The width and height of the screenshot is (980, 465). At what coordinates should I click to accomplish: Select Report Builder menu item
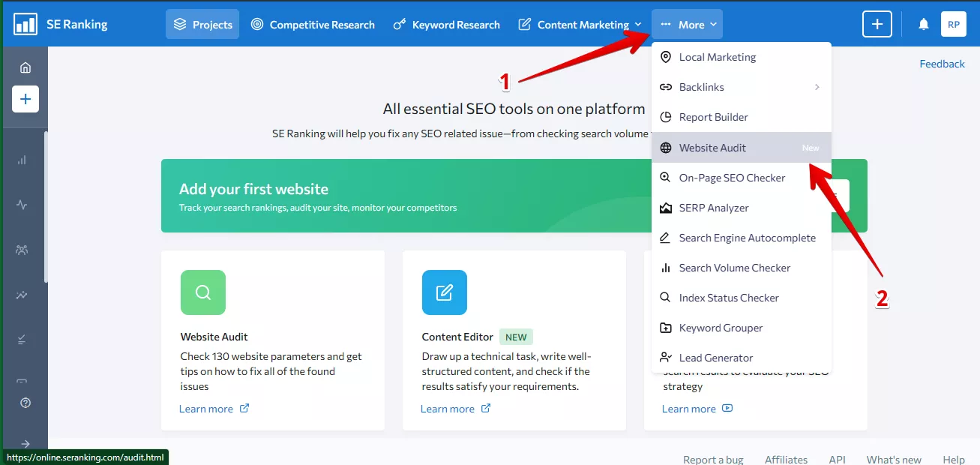pyautogui.click(x=742, y=117)
